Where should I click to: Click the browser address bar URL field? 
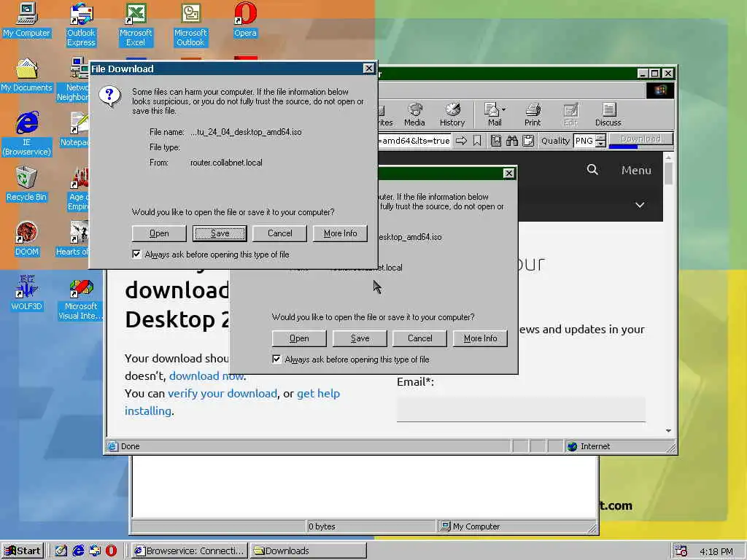point(414,141)
